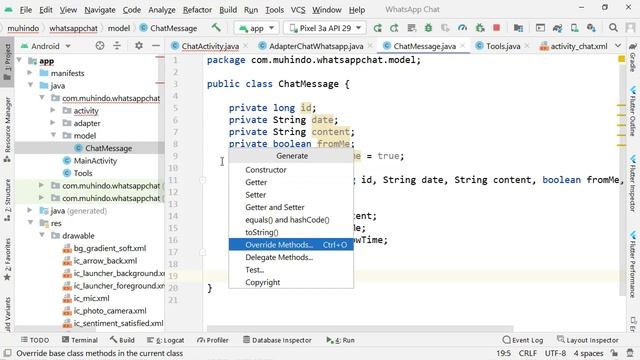The width and height of the screenshot is (640, 360).
Task: Click Collapse All icon in Project panel
Action: (117, 46)
